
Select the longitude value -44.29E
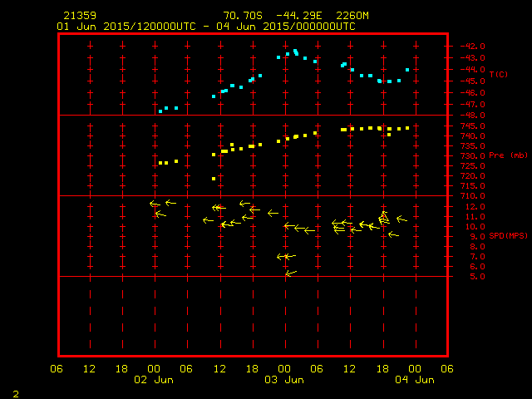pos(299,16)
